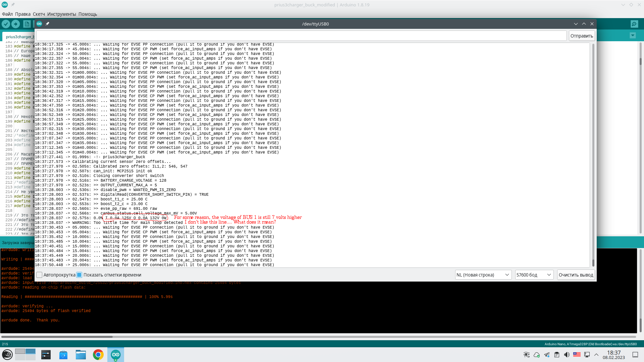Toggle US flag keyboard layout indicator

pyautogui.click(x=577, y=355)
